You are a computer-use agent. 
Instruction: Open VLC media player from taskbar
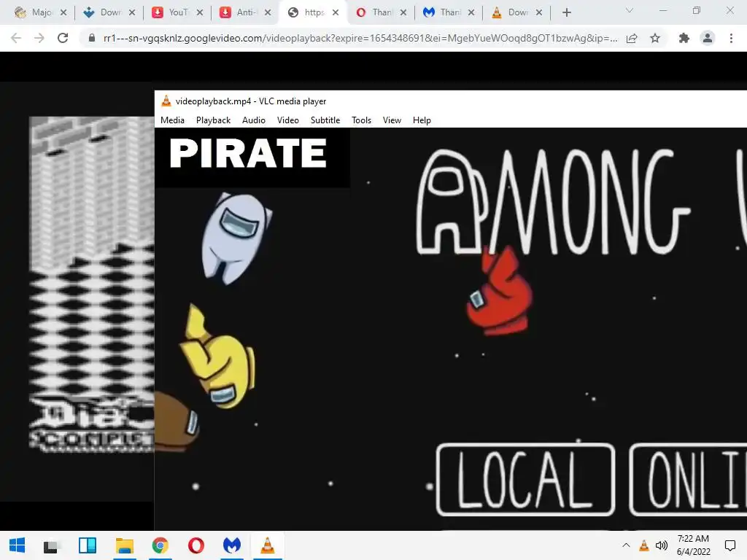[268, 545]
